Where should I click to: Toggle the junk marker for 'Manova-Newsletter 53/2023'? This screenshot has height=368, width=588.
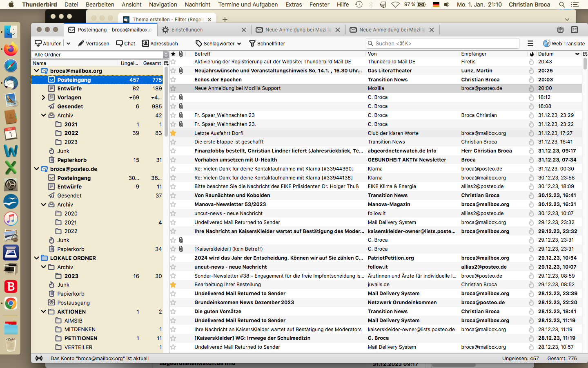pos(531,204)
